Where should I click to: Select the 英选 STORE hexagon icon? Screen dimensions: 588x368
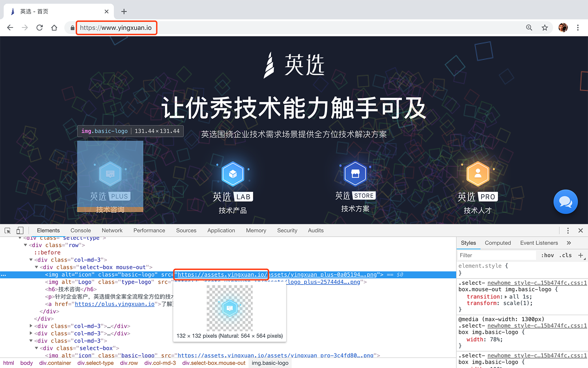click(x=355, y=173)
